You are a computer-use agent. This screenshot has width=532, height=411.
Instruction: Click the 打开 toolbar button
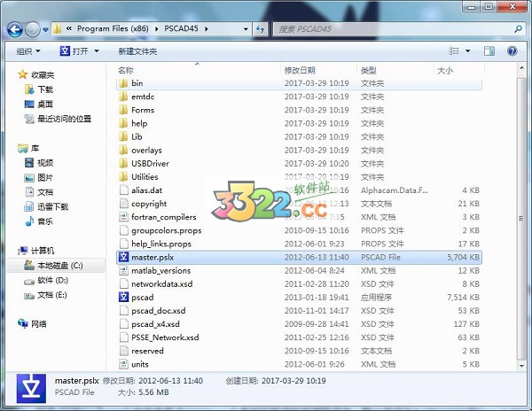click(74, 51)
